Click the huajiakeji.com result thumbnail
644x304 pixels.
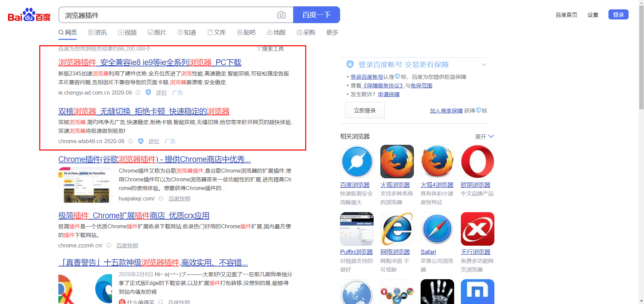(85, 185)
